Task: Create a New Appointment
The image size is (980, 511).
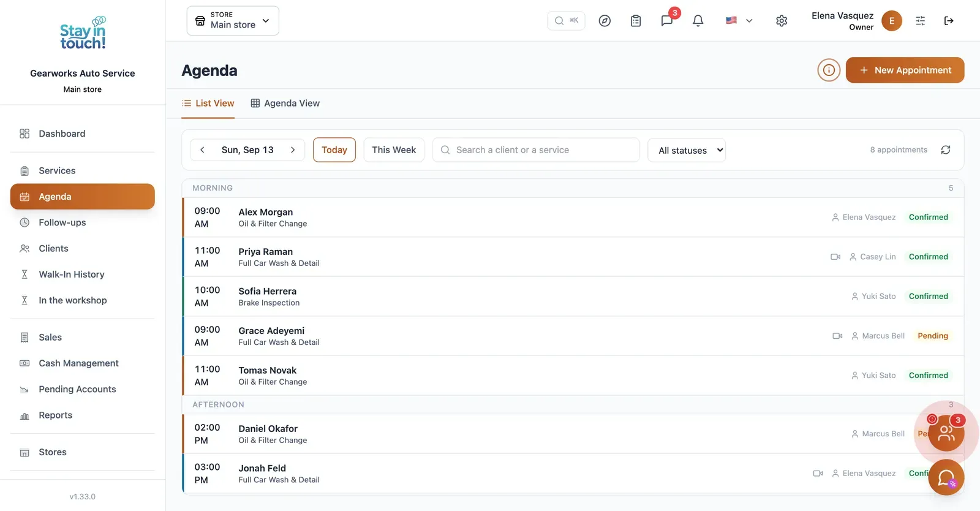Action: pyautogui.click(x=905, y=70)
